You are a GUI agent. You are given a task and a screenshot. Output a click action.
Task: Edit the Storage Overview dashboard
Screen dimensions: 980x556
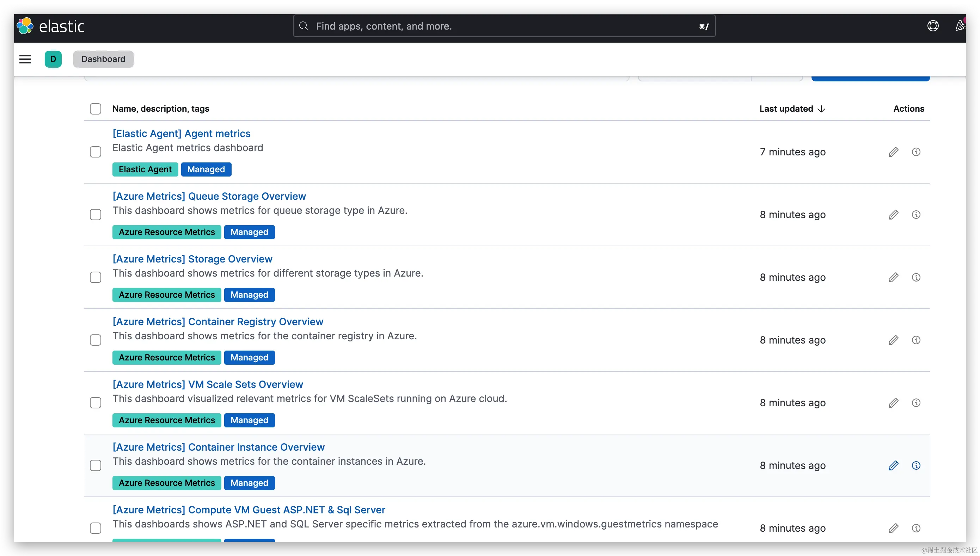[x=893, y=277]
